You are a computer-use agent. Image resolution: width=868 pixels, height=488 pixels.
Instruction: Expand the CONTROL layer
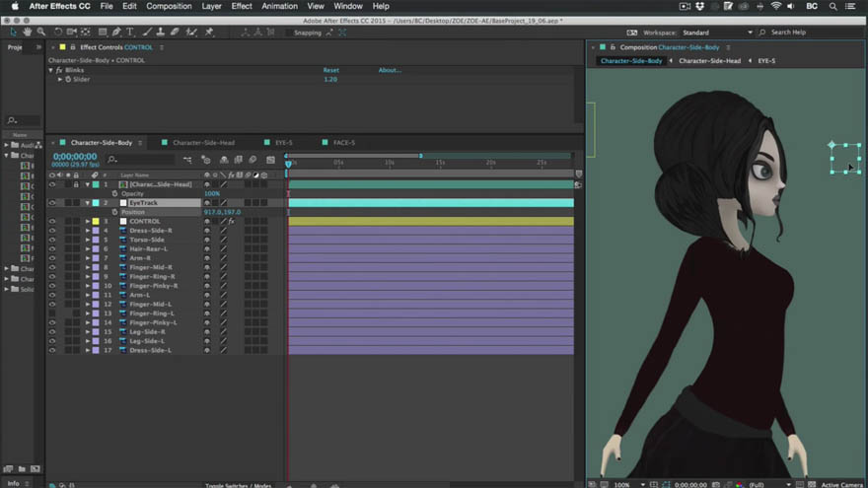pos(88,221)
